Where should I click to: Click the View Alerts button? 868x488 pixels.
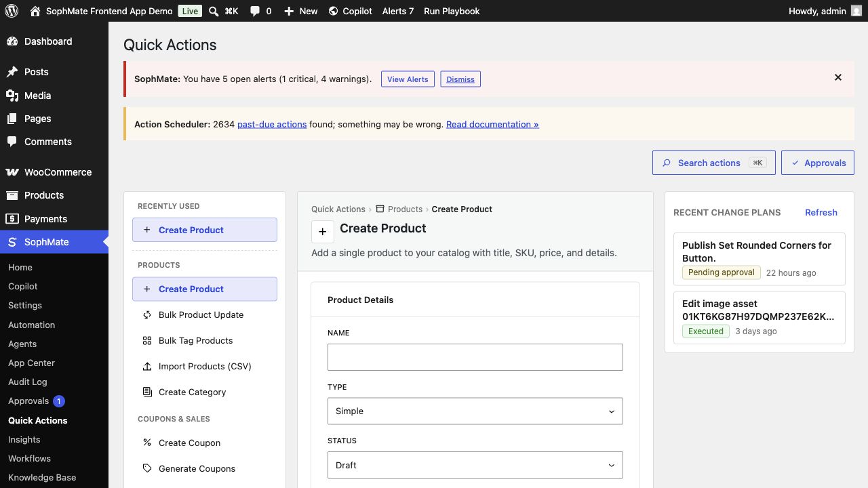click(408, 79)
